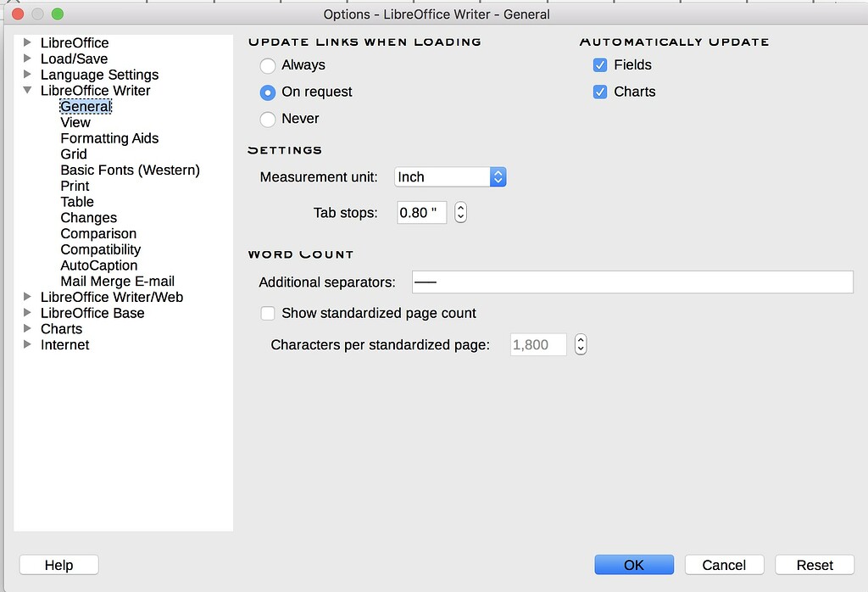This screenshot has height=592, width=868.
Task: Expand the LibreOffice tree node
Action: 27,42
